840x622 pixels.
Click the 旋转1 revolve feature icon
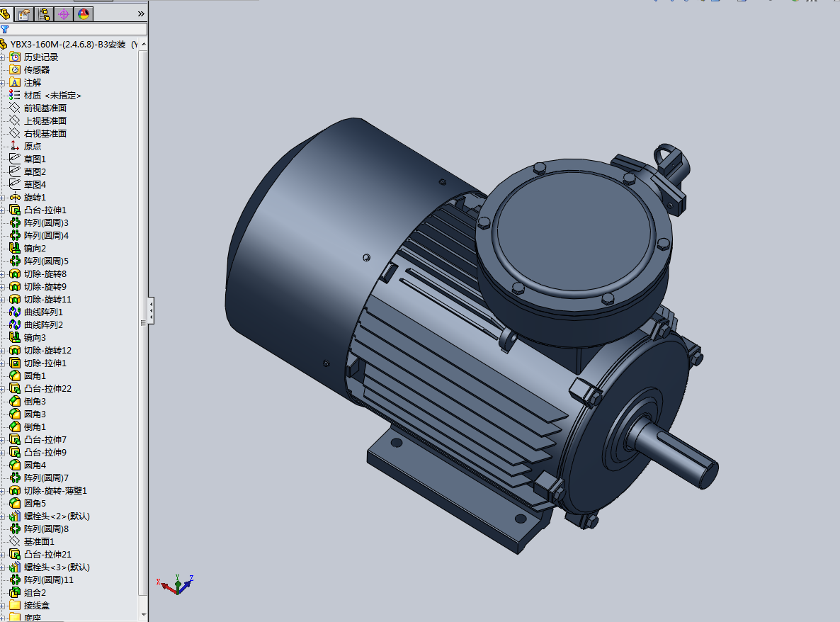coord(16,197)
